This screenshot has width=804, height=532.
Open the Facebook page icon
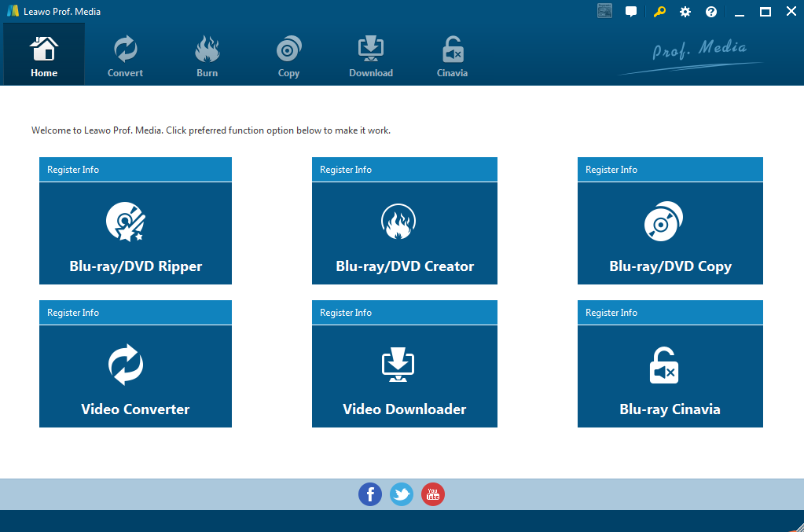pos(370,494)
